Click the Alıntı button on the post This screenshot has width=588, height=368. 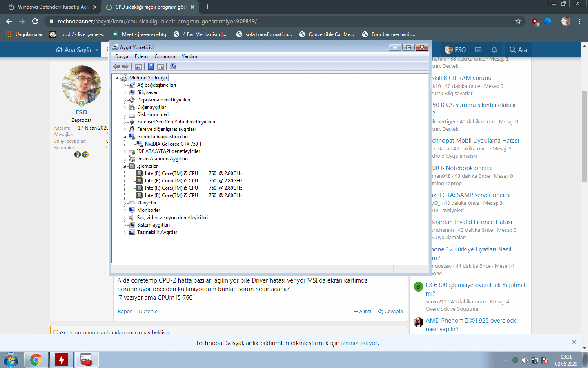pos(363,312)
